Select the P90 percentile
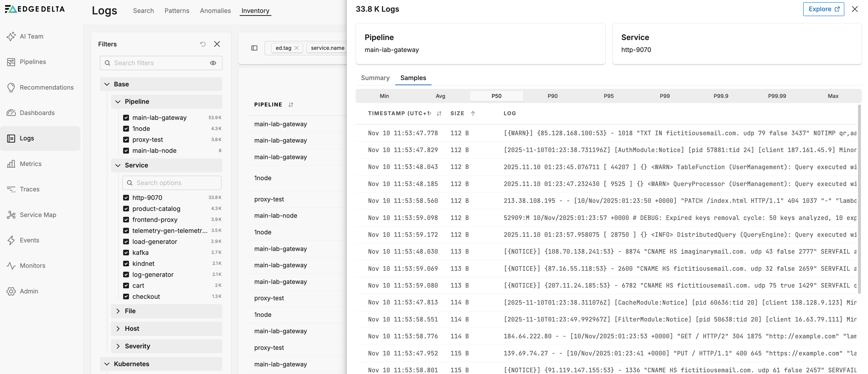 coord(552,96)
